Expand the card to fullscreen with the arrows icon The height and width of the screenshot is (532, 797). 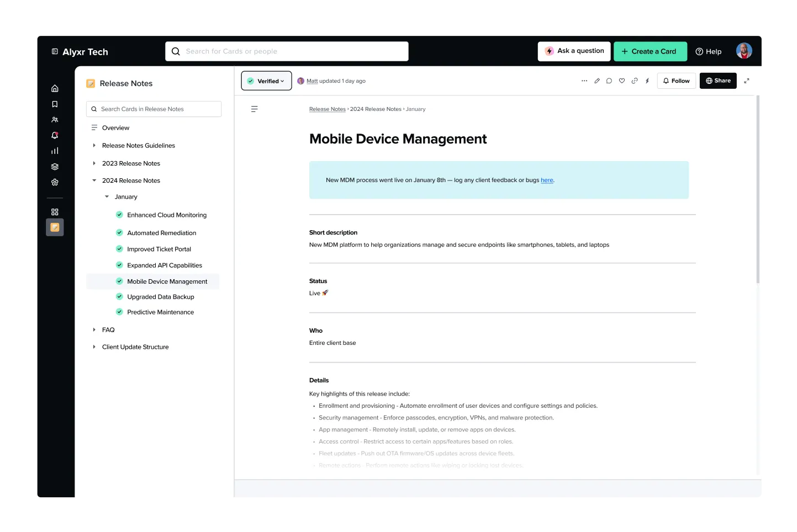point(747,81)
